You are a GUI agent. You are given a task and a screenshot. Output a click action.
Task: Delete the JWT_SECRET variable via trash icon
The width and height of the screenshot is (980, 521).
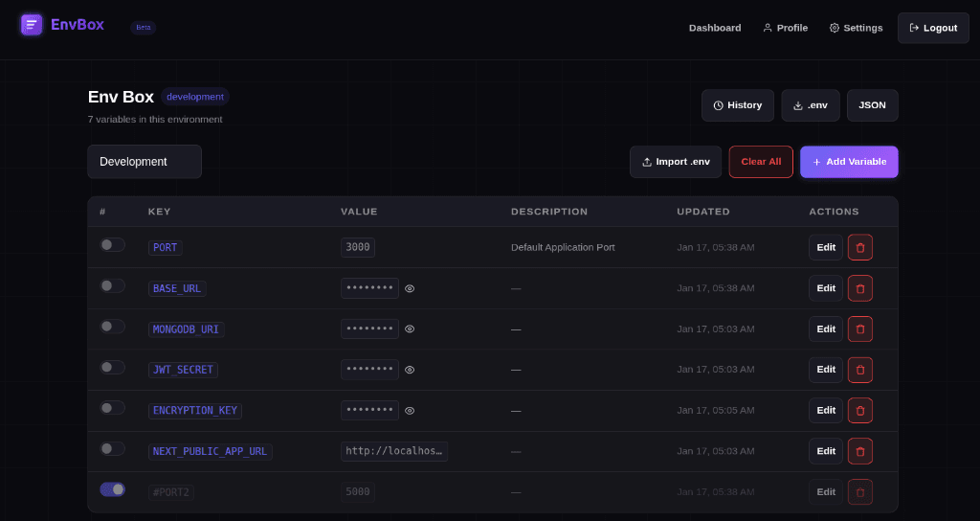pos(860,370)
